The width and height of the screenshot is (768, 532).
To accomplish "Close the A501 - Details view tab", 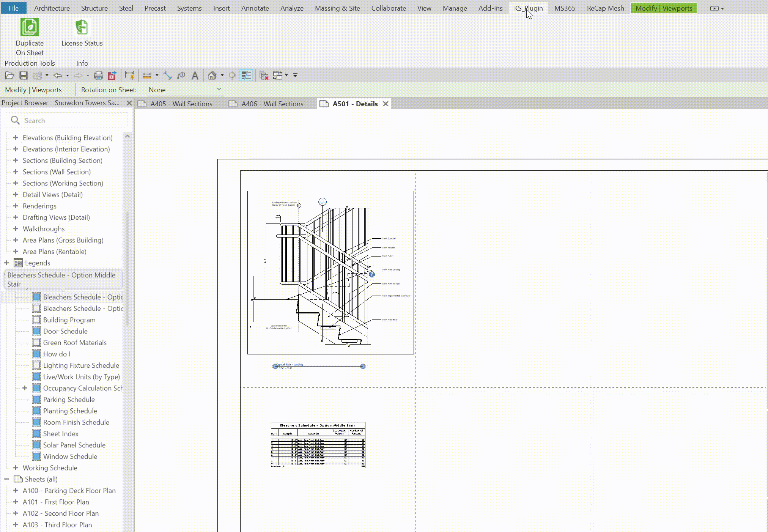I will (x=386, y=104).
